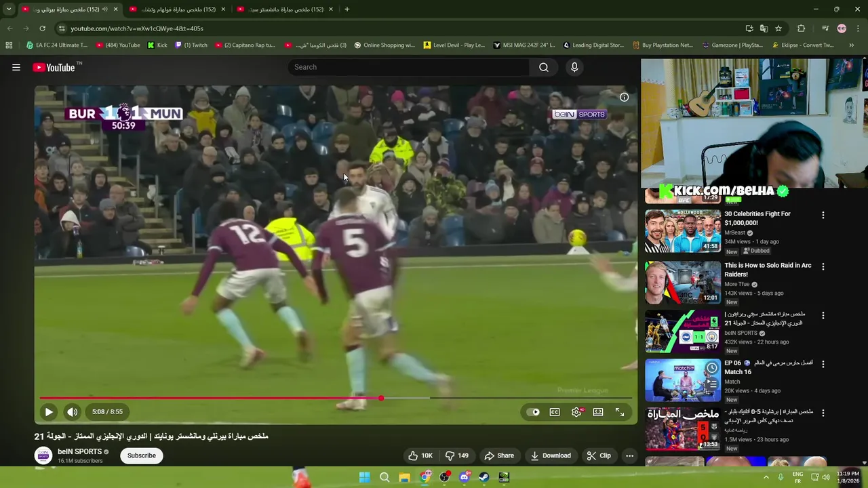
Task: Open options for 13:53 Barcelona 5-0 video
Action: point(823,413)
